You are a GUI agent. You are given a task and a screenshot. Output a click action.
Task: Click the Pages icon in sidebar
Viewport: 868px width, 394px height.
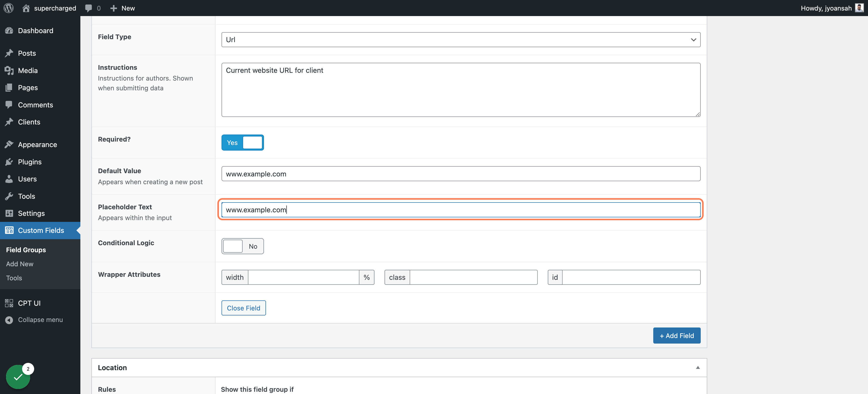pos(9,88)
